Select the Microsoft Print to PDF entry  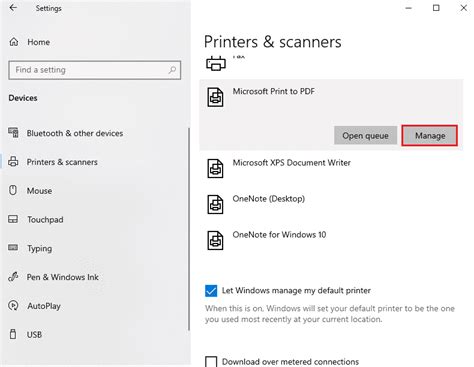click(331, 97)
